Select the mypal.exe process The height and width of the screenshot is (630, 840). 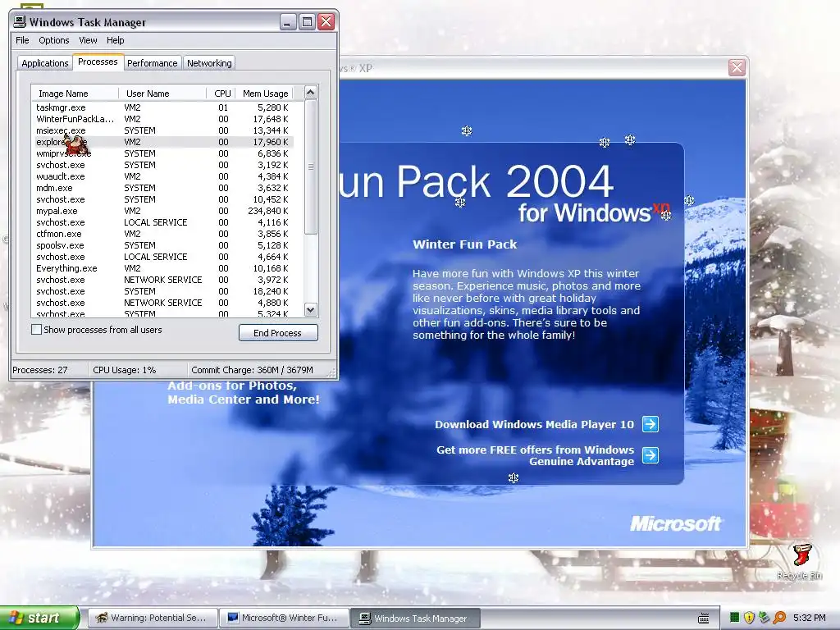[163, 211]
